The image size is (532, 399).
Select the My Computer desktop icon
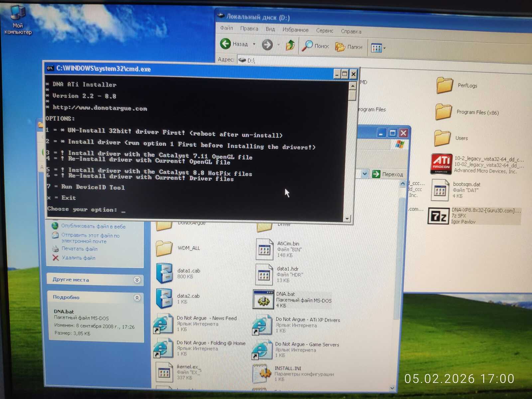coord(18,20)
